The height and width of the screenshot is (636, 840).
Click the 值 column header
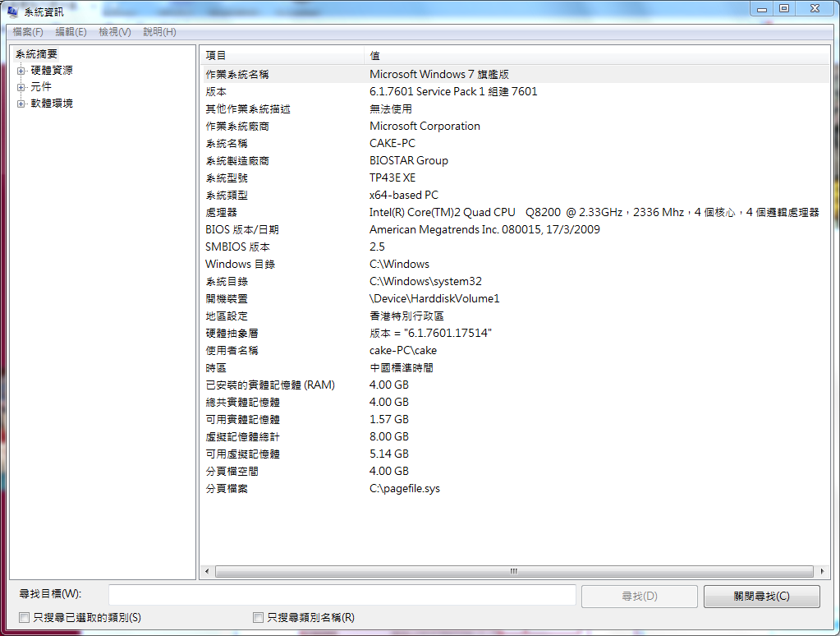597,56
